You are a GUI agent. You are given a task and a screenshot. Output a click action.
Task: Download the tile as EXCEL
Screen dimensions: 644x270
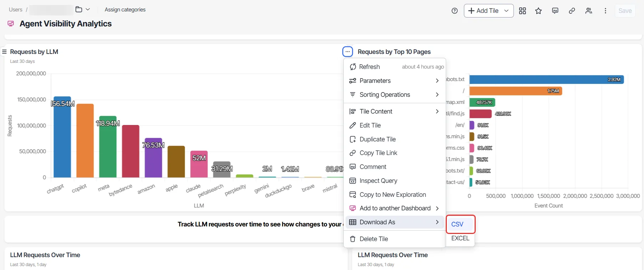coord(460,238)
